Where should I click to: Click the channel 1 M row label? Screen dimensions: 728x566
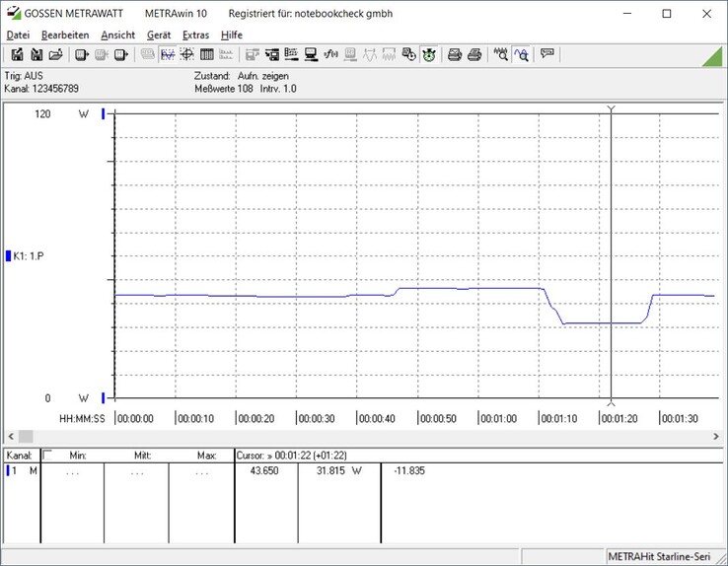(x=22, y=471)
